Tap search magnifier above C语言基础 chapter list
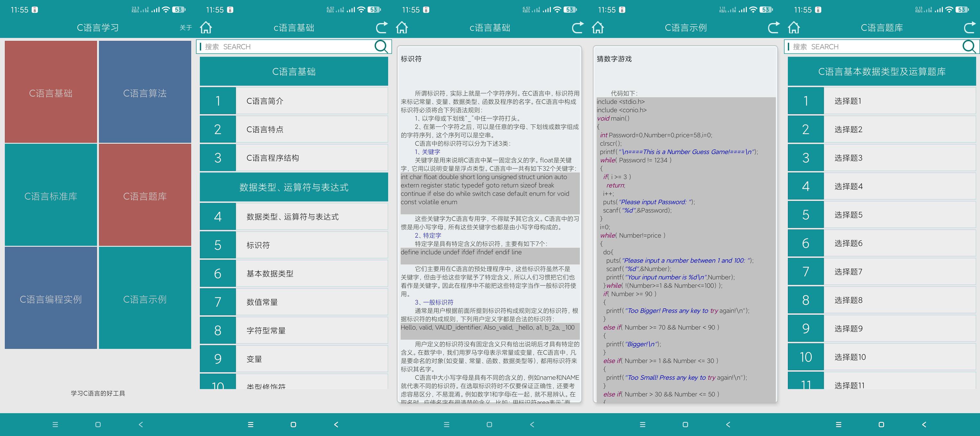 point(381,46)
